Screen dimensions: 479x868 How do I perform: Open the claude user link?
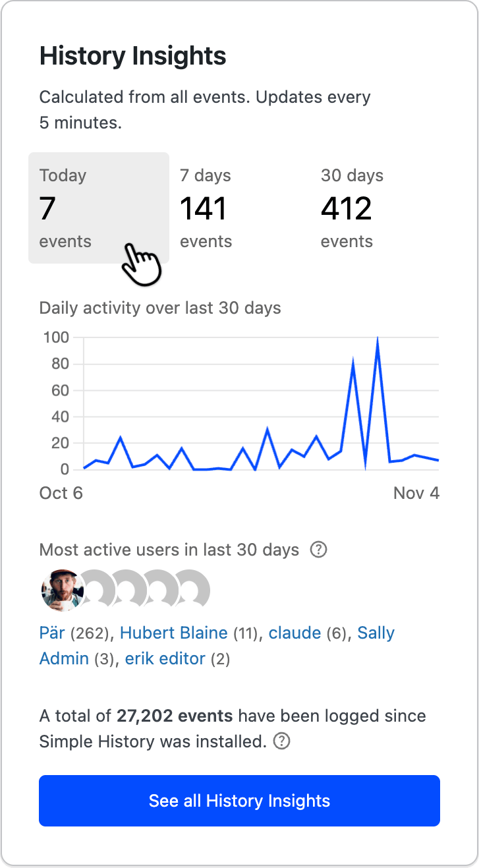pyautogui.click(x=295, y=632)
